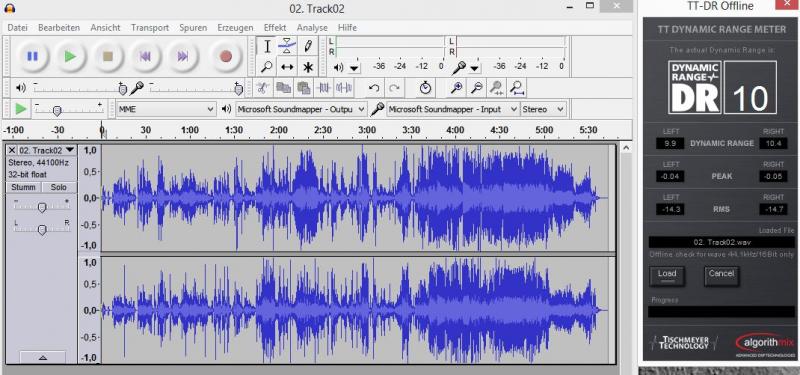800x375 pixels.
Task: Click the Stop playback button
Action: 108,56
